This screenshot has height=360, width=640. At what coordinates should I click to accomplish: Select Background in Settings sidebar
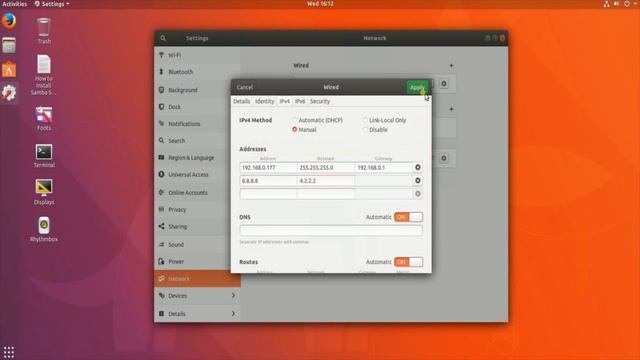[197, 90]
